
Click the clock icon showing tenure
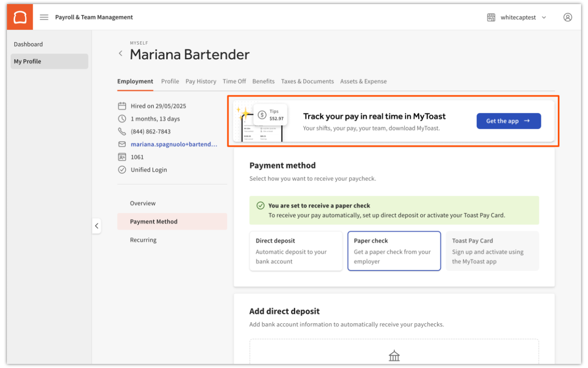(122, 119)
